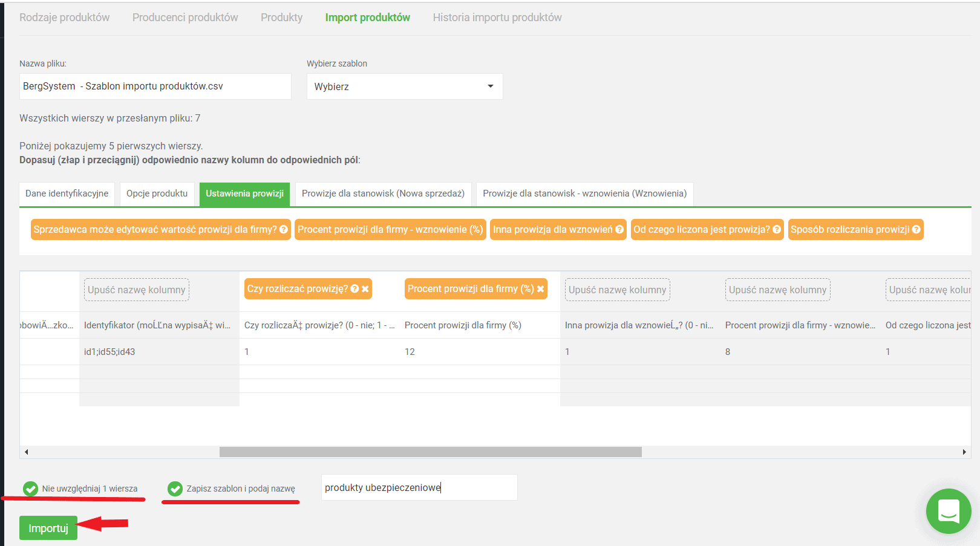This screenshot has height=546, width=980.
Task: Click help icon on 'Sprzedawca może edytować' tag
Action: point(284,230)
